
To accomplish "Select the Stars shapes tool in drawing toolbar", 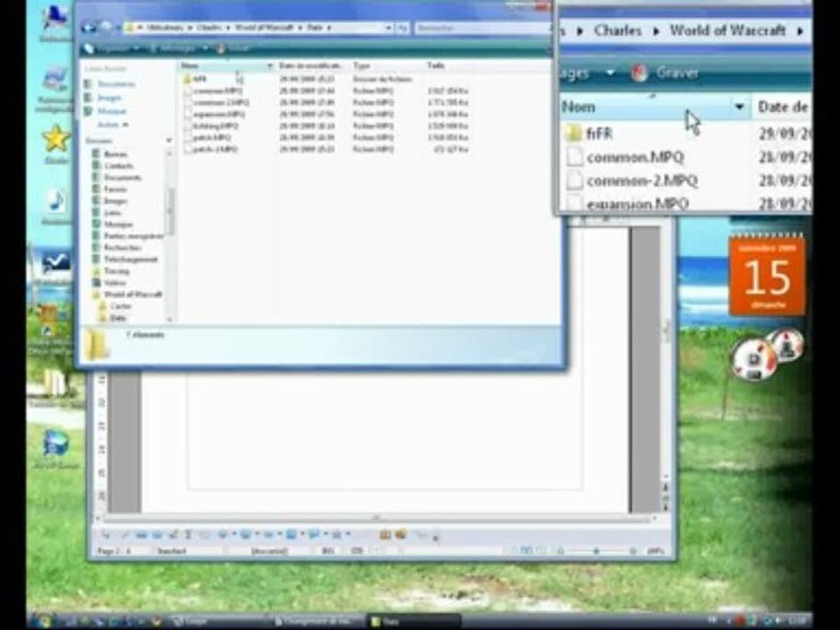I will tap(336, 535).
